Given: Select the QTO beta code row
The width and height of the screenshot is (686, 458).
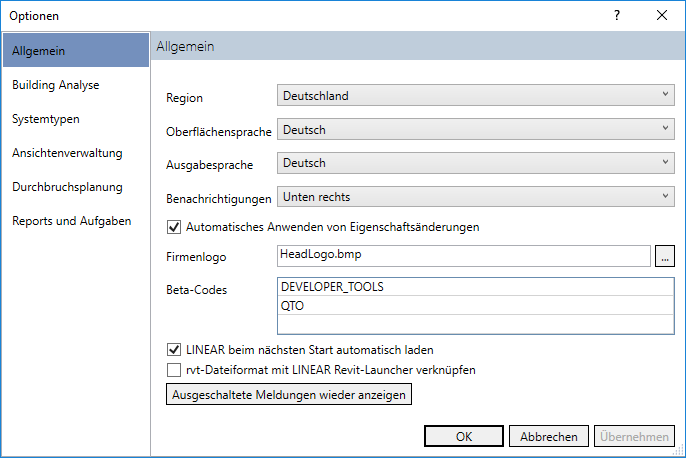Looking at the screenshot, I should click(x=476, y=306).
